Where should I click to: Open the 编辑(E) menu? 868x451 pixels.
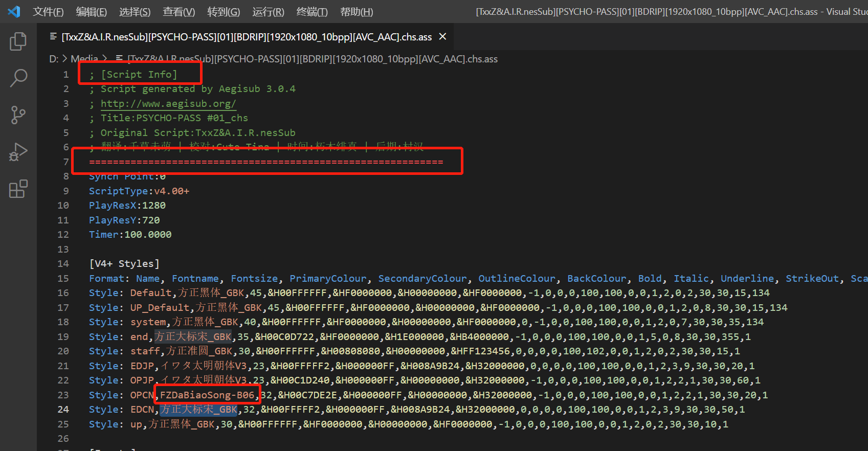pyautogui.click(x=91, y=12)
